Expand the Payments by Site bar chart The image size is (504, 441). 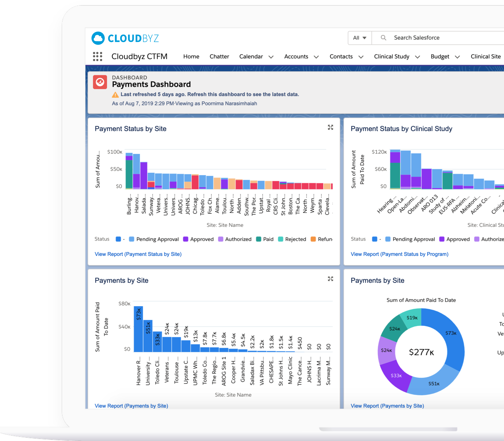tap(330, 279)
